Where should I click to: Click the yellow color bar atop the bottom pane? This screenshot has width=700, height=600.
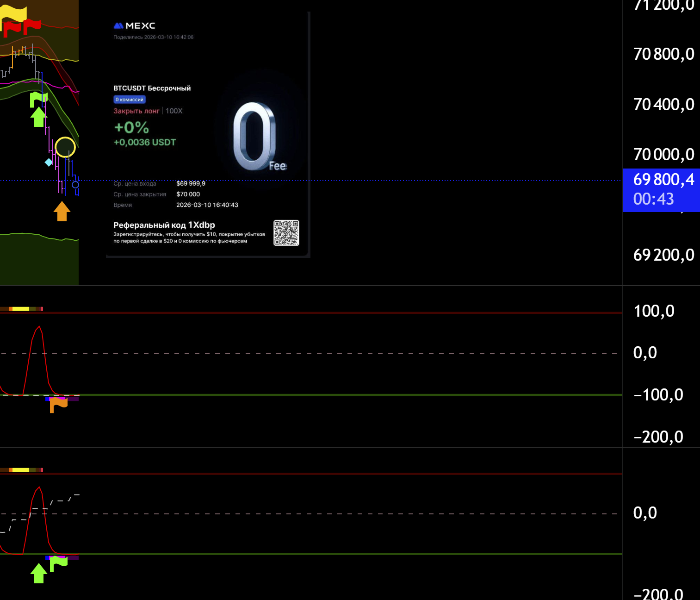[x=21, y=470]
